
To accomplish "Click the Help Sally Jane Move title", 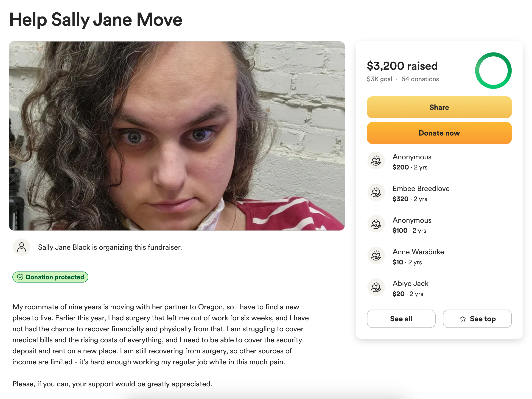I will pos(96,20).
